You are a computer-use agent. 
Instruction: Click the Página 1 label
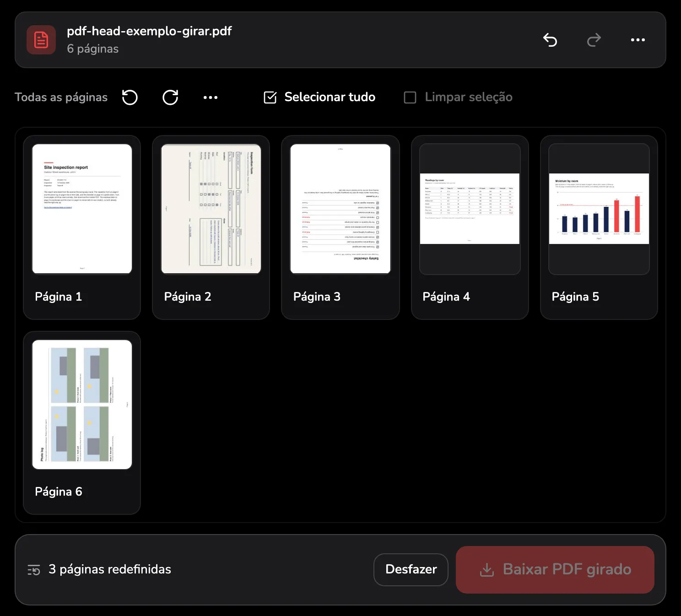[x=59, y=297]
